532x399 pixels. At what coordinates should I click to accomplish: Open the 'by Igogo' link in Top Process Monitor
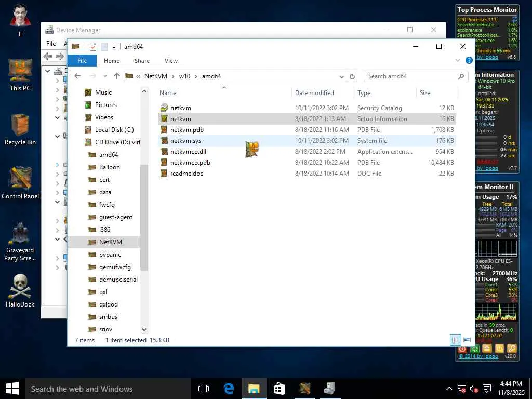click(x=487, y=57)
